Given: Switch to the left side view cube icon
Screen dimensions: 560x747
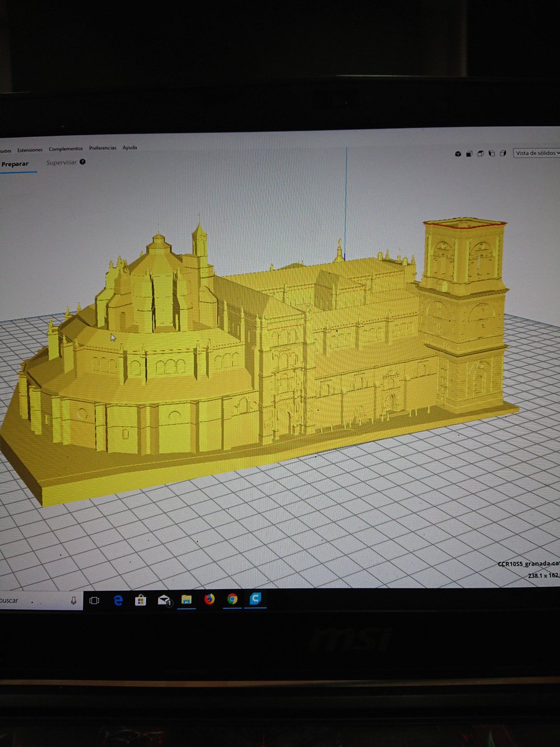Looking at the screenshot, I should point(491,153).
